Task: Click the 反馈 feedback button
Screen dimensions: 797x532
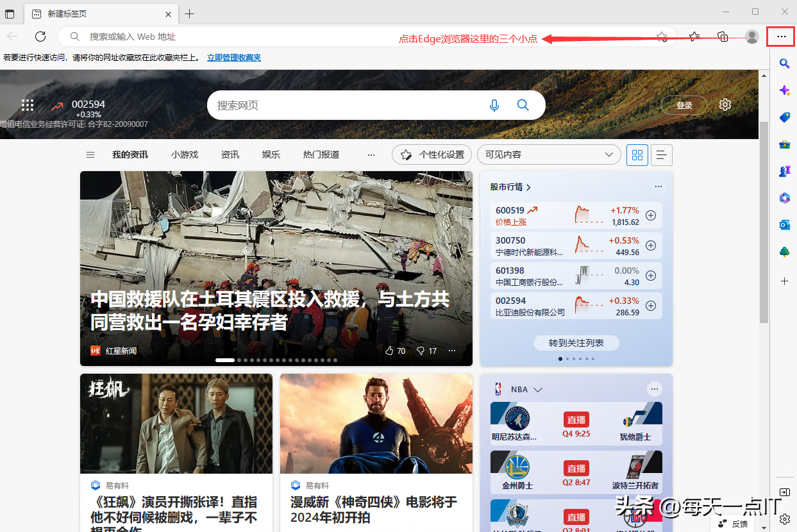Action: point(733,524)
